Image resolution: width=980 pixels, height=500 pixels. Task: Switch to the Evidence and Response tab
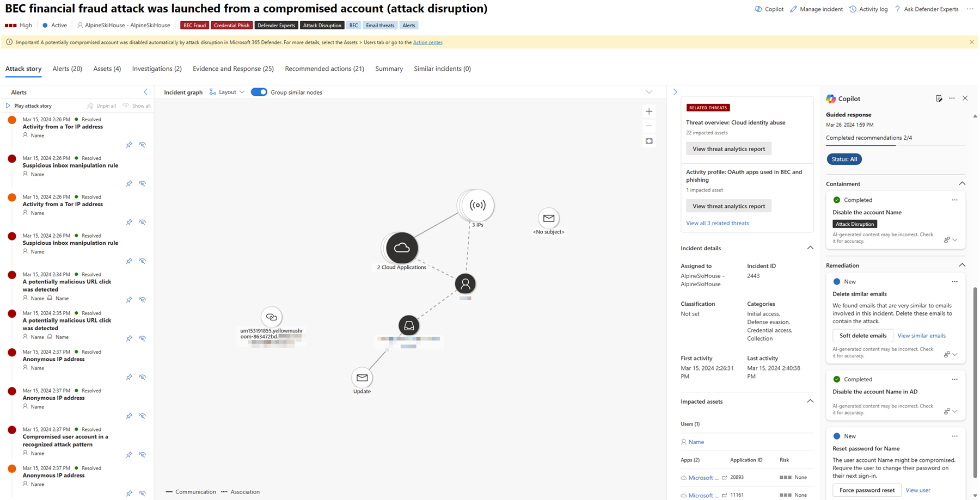[233, 69]
